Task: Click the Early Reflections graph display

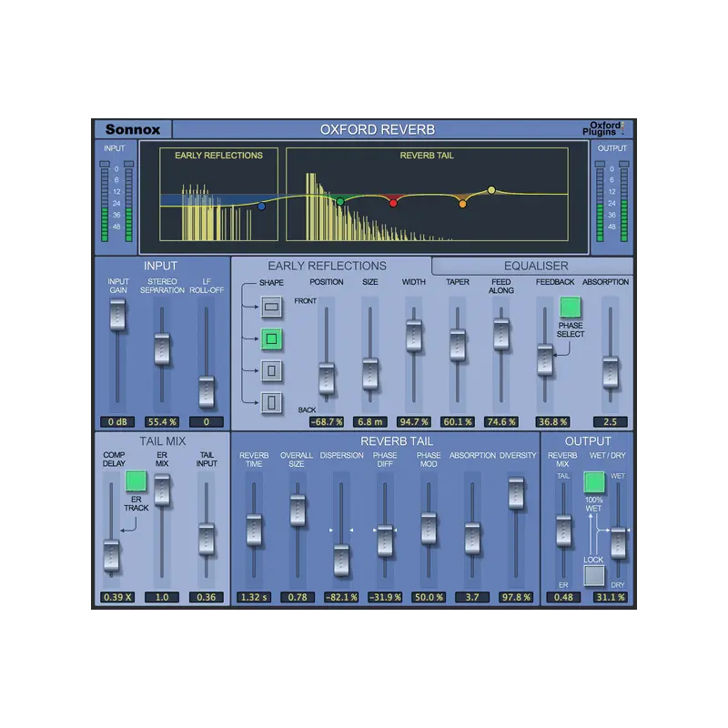Action: coord(218,194)
